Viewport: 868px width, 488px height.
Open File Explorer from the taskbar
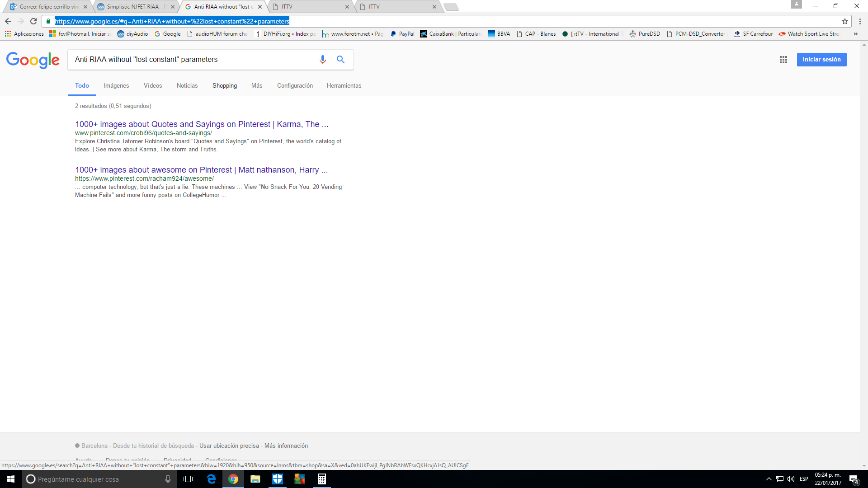[255, 479]
